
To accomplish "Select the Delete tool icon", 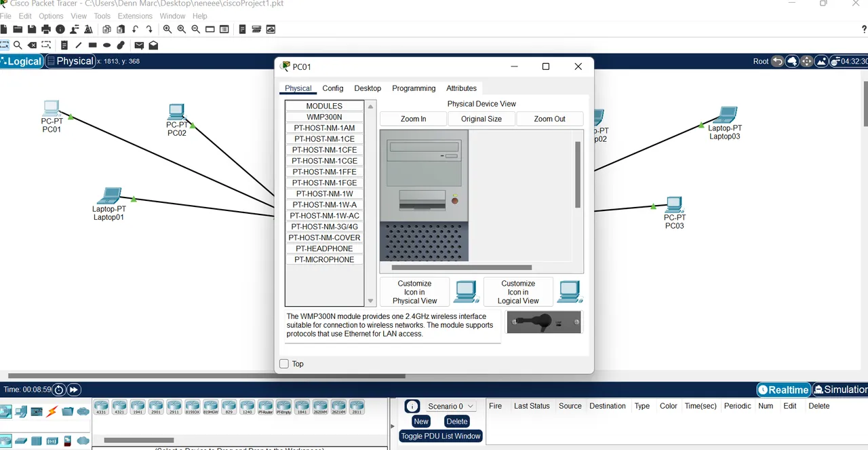I will [32, 45].
